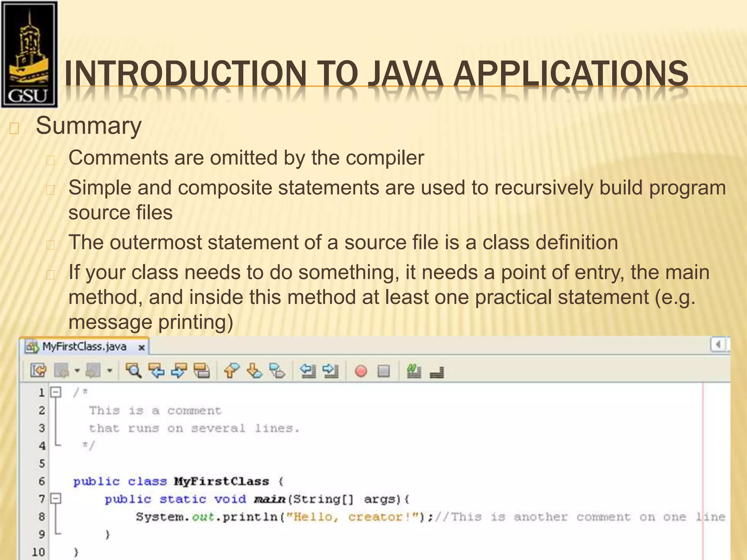The width and height of the screenshot is (747, 560).
Task: Click Find Next Occurrence icon
Action: click(x=179, y=371)
